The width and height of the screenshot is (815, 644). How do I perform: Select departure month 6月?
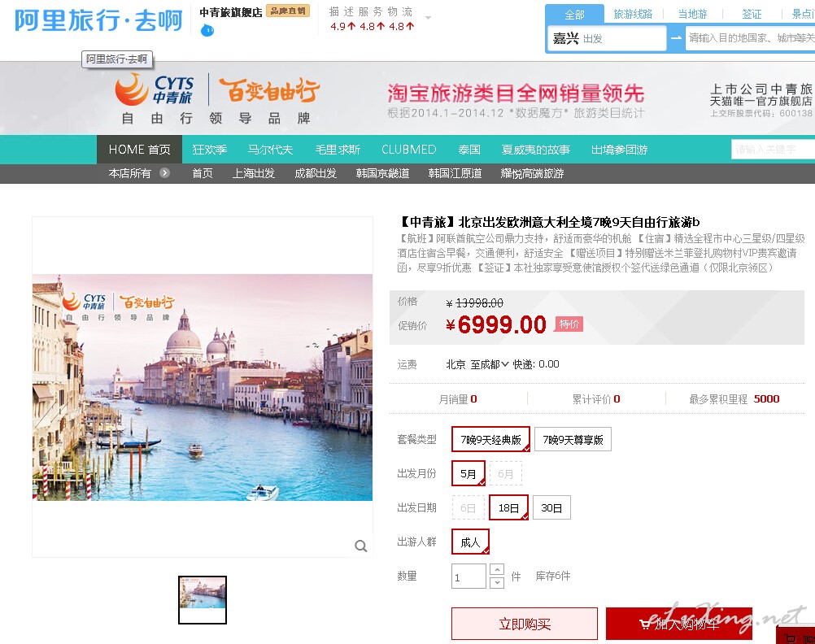[x=506, y=473]
